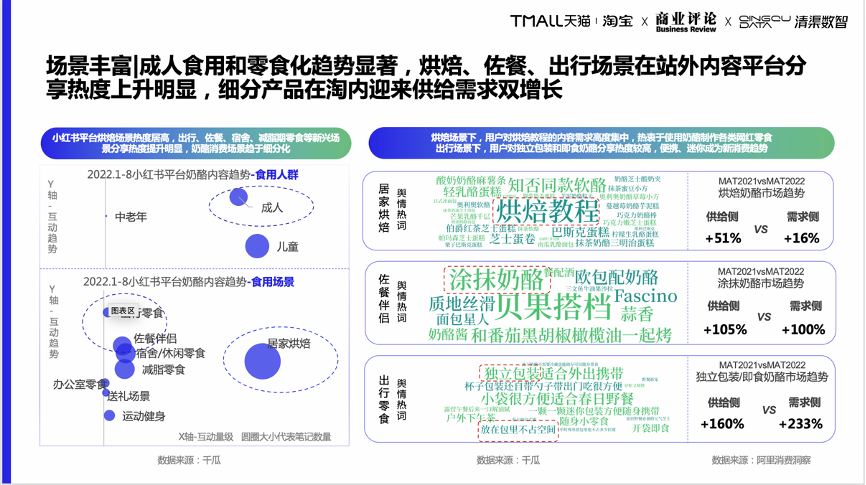
Task: Click 知否同款软酪 in the word cloud
Action: [557, 186]
